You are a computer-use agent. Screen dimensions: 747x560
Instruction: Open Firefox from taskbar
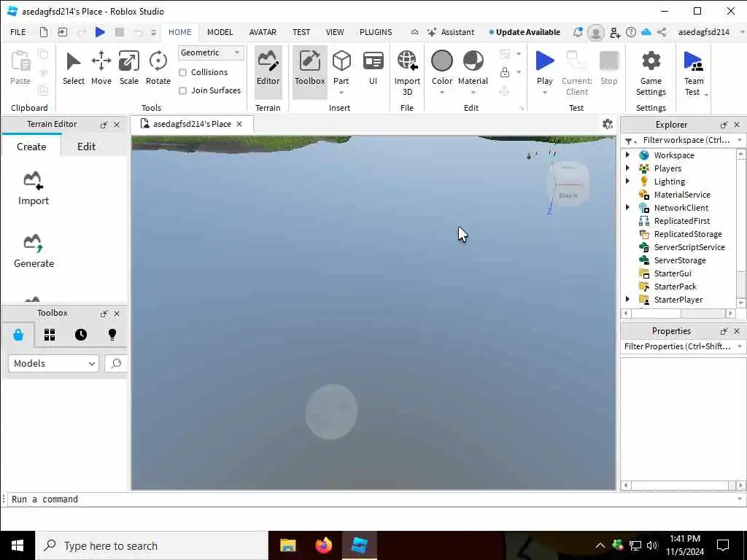pyautogui.click(x=324, y=545)
